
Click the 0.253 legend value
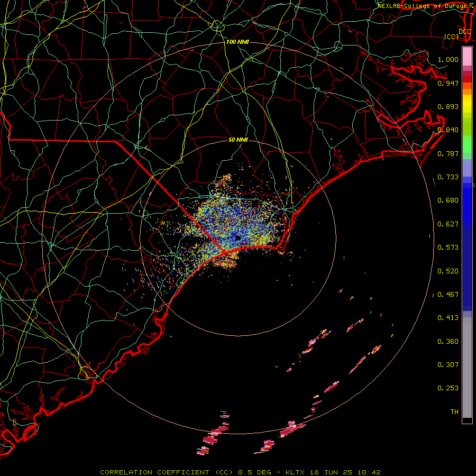tap(448, 388)
